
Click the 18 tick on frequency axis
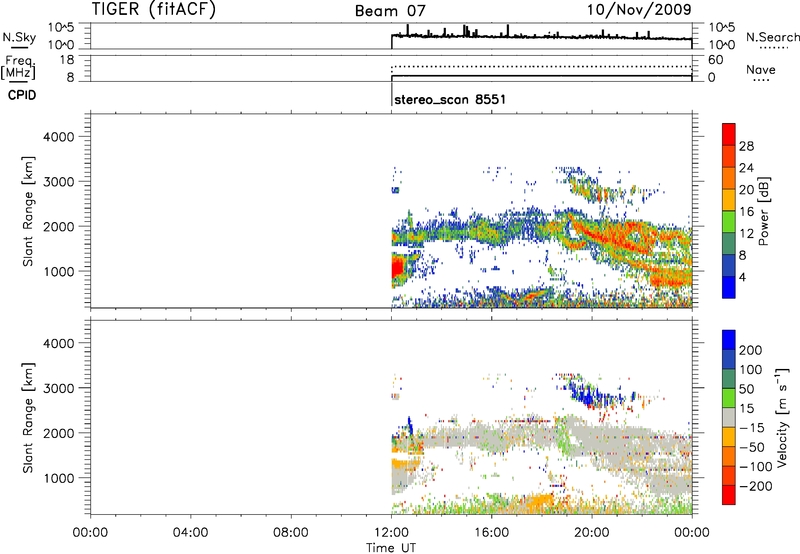coord(67,60)
